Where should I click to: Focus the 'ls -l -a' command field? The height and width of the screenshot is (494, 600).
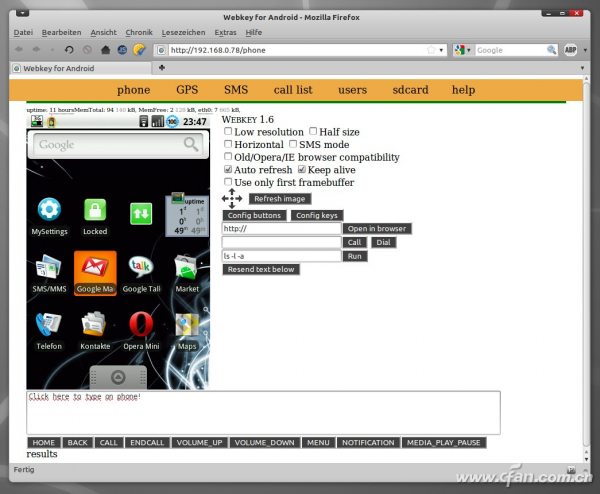(281, 256)
